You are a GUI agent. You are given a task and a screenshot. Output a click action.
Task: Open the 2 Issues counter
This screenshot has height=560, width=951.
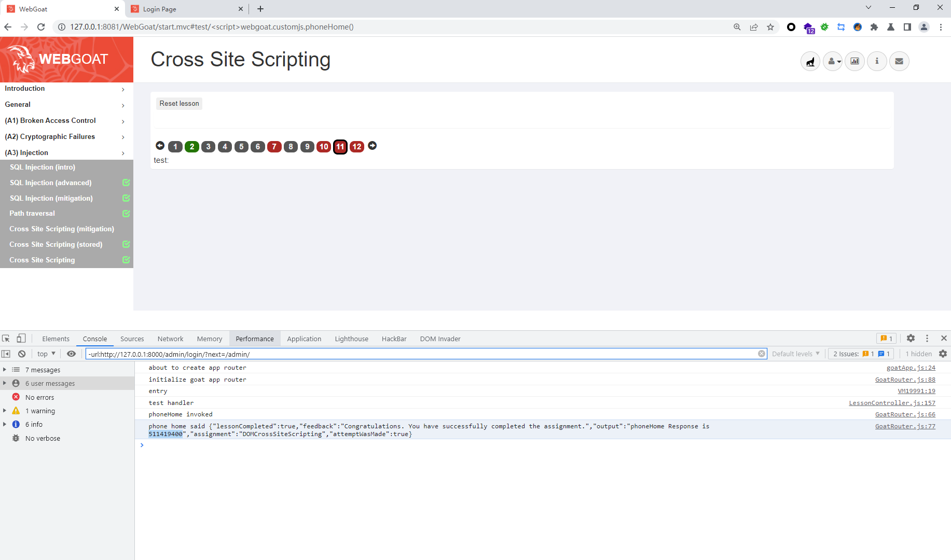click(861, 354)
